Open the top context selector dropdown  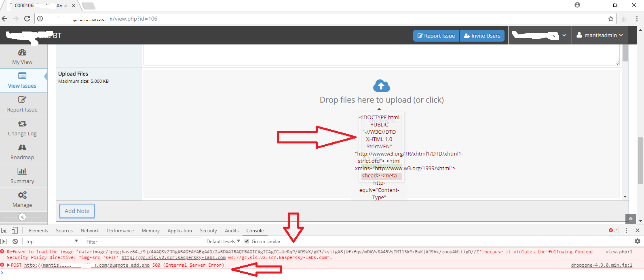pos(52,242)
